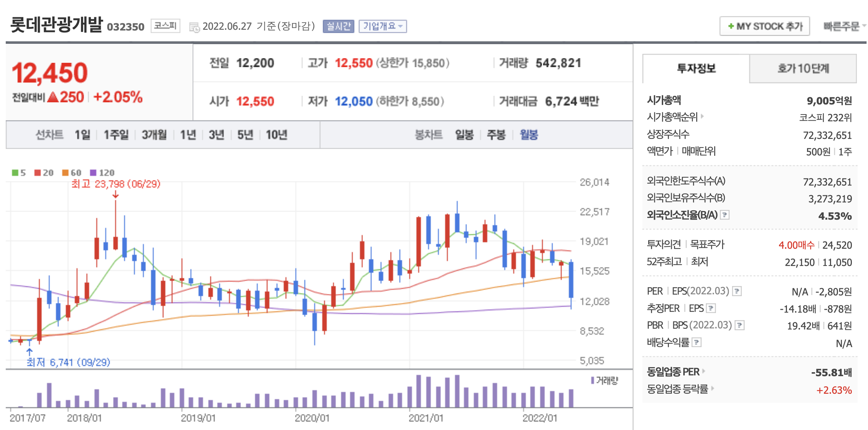The width and height of the screenshot is (868, 430).
Task: Click the 2021/01 axis label
Action: pyautogui.click(x=426, y=418)
